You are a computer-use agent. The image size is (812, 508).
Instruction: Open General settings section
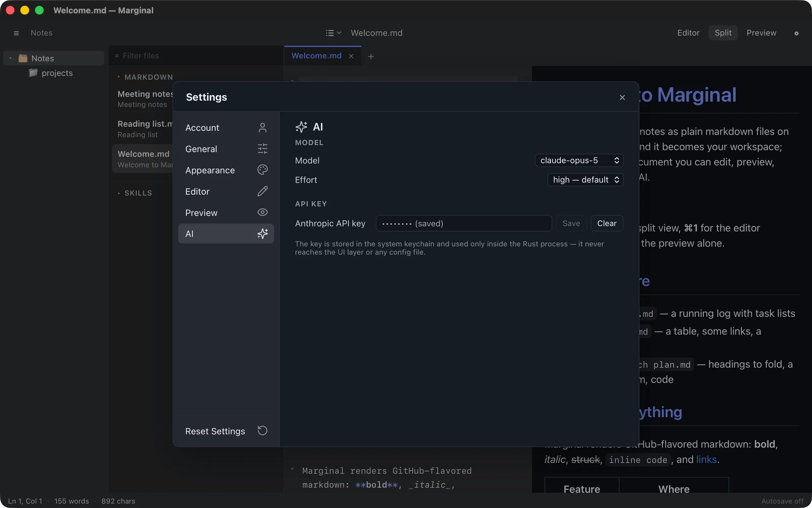coord(226,149)
